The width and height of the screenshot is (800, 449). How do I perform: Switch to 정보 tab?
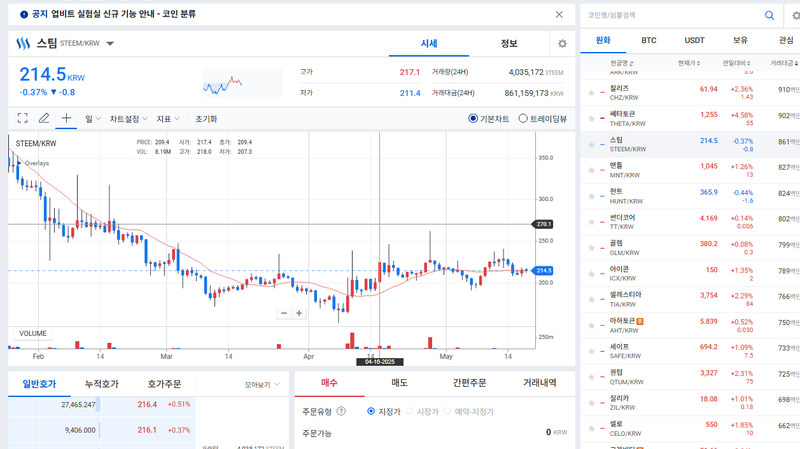pos(509,44)
